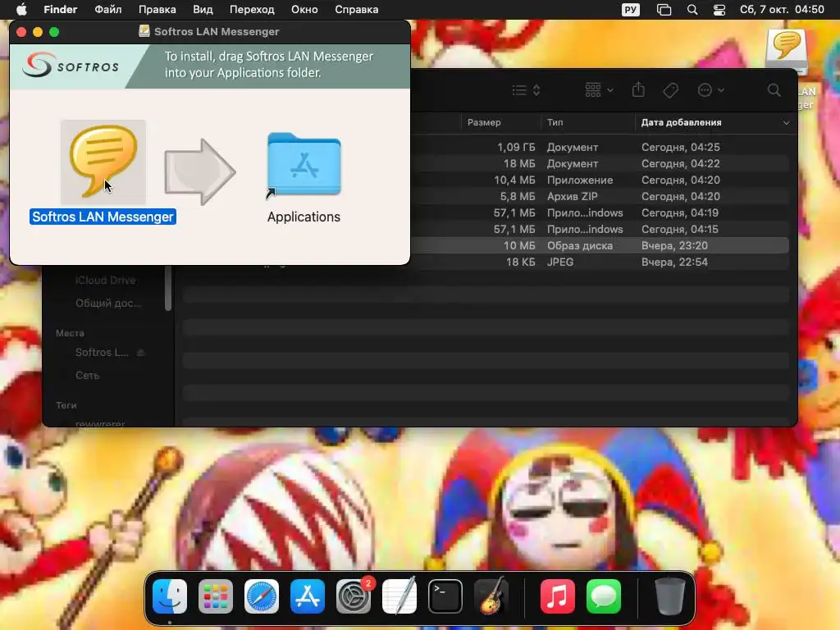Open App Store from the Dock
This screenshot has width=840, height=630.
click(308, 596)
